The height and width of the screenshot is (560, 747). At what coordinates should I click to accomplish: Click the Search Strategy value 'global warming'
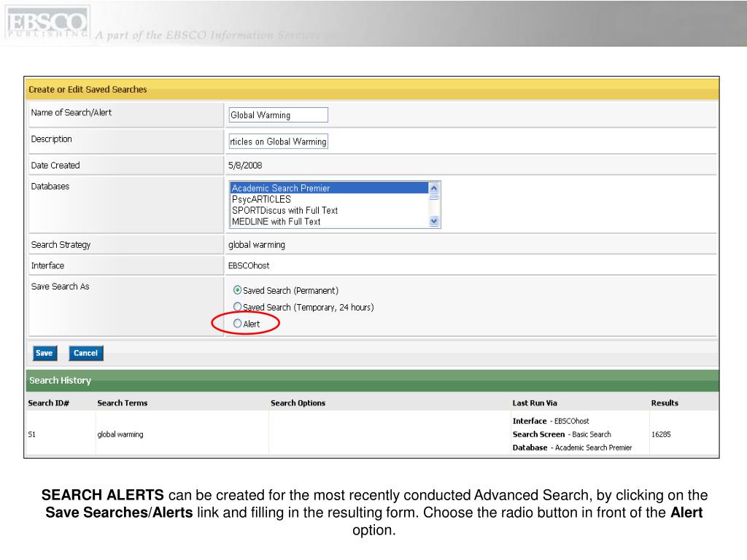[256, 245]
